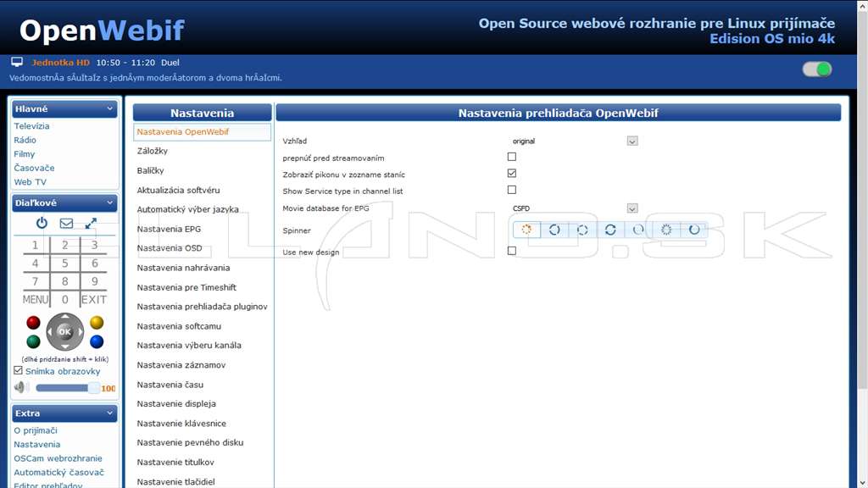The width and height of the screenshot is (868, 488).
Task: Click the OK button on remote pad
Action: [64, 332]
